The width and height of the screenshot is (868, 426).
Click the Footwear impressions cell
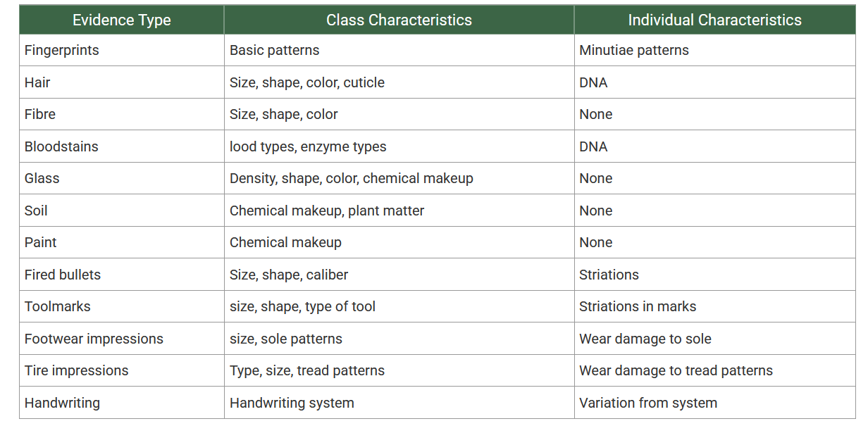click(122, 339)
